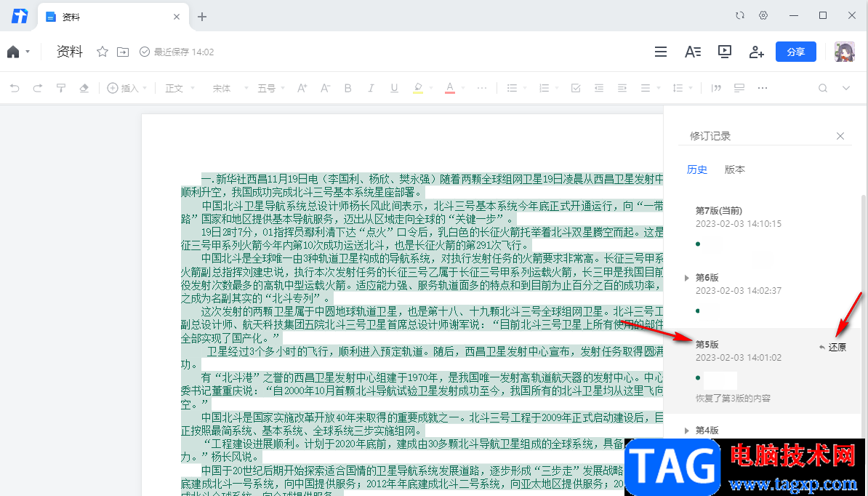This screenshot has height=496, width=868.
Task: Open the 插入 insert menu
Action: pyautogui.click(x=126, y=88)
